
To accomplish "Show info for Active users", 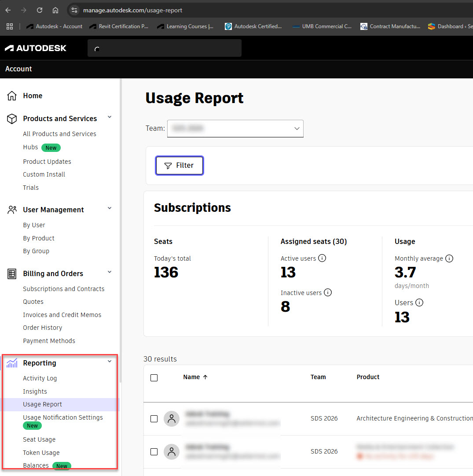I will point(322,258).
